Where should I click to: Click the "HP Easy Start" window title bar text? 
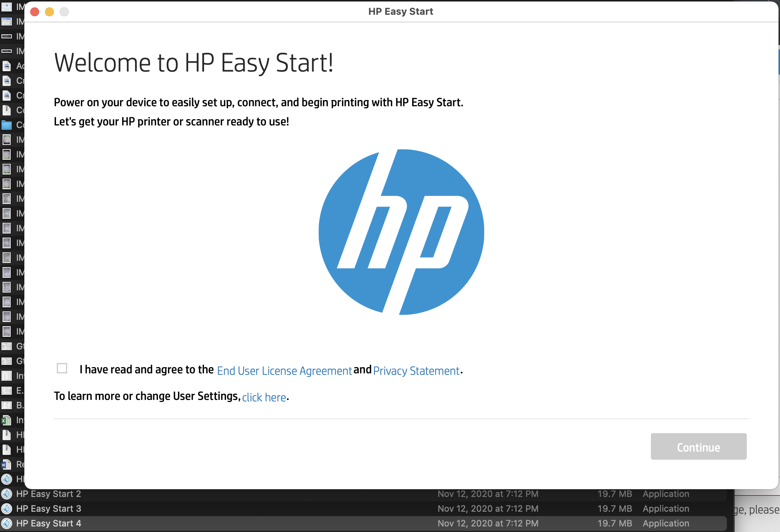[401, 11]
